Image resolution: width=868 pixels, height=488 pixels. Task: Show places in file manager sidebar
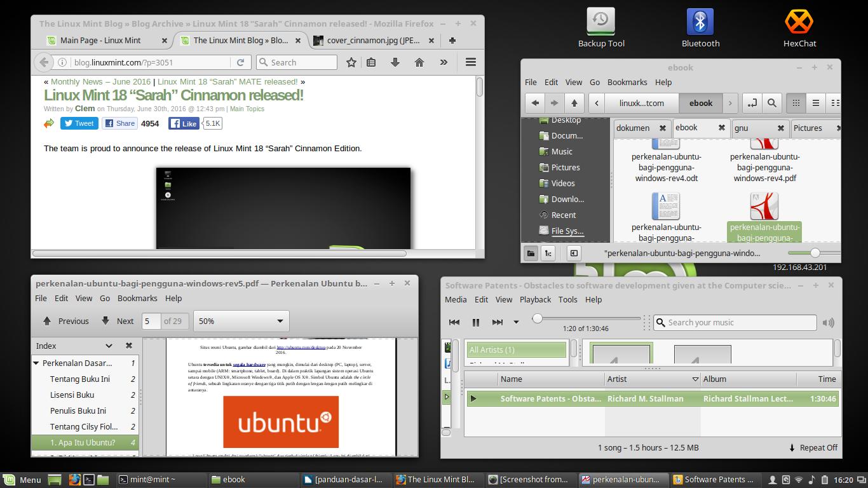tap(531, 253)
